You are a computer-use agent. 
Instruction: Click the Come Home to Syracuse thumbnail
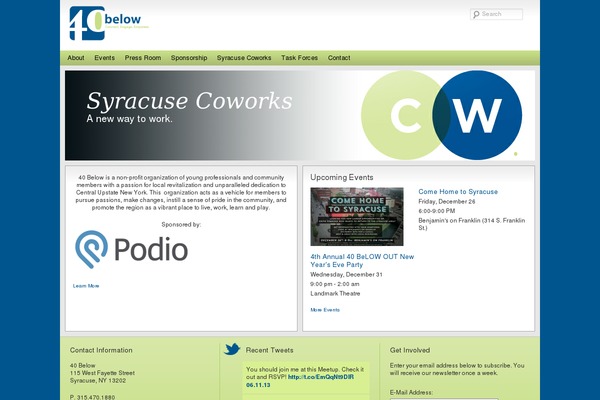tap(357, 217)
